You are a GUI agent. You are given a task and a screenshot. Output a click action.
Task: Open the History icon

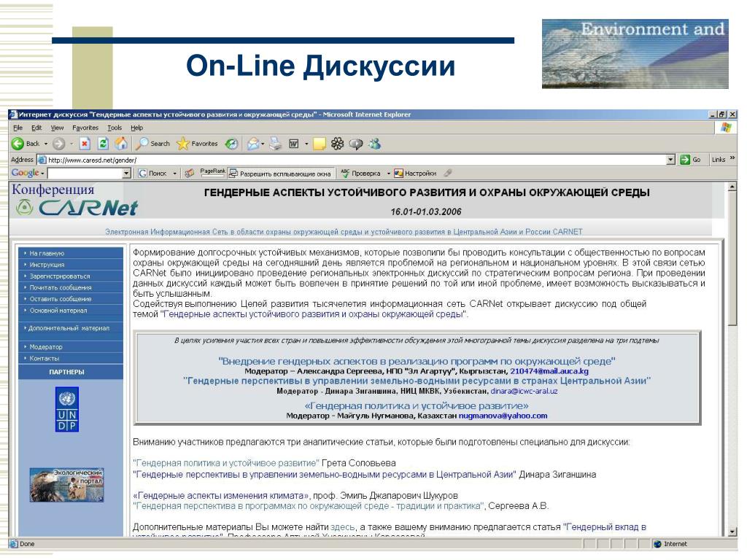pos(231,144)
